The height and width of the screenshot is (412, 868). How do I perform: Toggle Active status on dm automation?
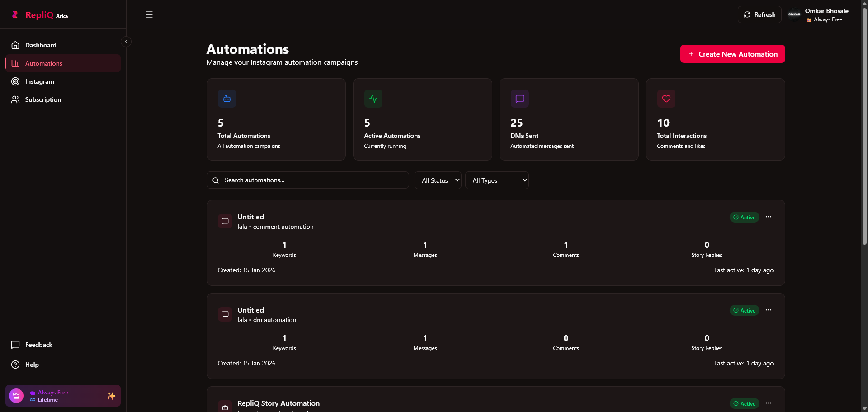(x=744, y=311)
